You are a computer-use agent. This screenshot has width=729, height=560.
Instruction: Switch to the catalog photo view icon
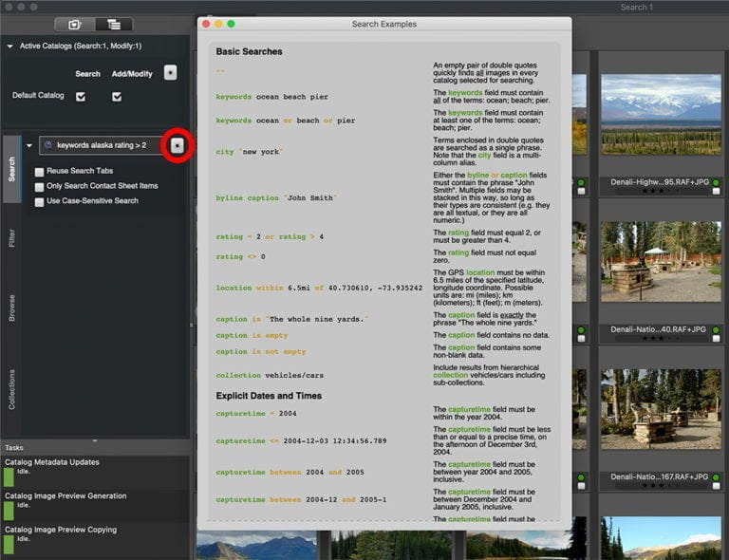[x=74, y=25]
